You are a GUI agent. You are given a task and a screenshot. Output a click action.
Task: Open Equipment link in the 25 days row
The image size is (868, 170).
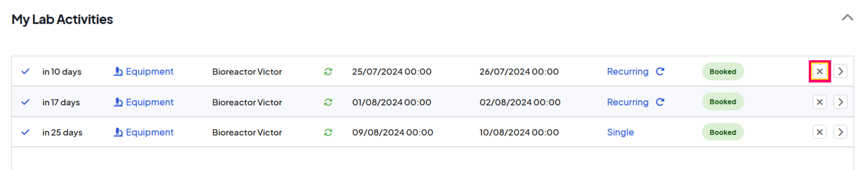143,132
